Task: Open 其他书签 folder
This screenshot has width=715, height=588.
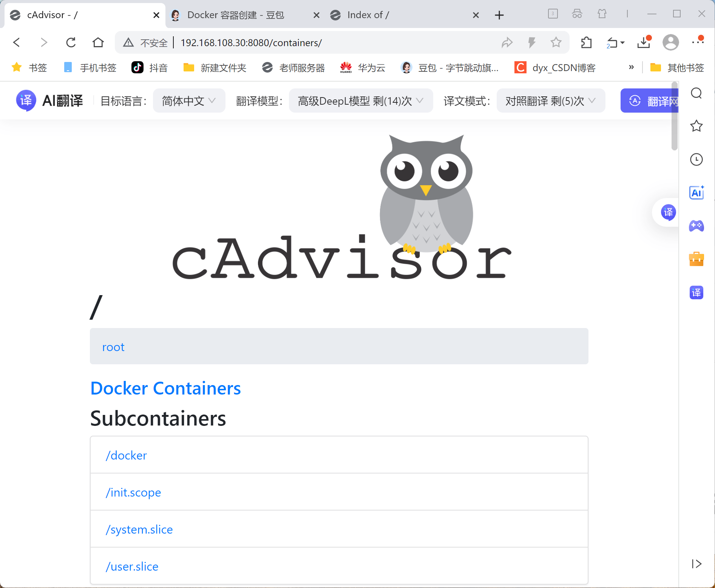Action: pyautogui.click(x=677, y=68)
